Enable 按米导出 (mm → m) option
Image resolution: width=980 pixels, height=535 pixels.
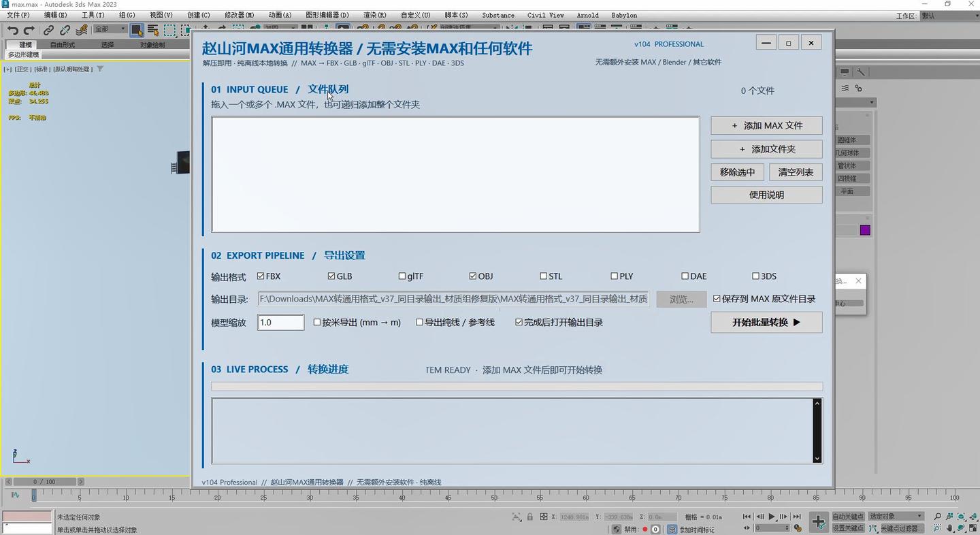point(317,323)
